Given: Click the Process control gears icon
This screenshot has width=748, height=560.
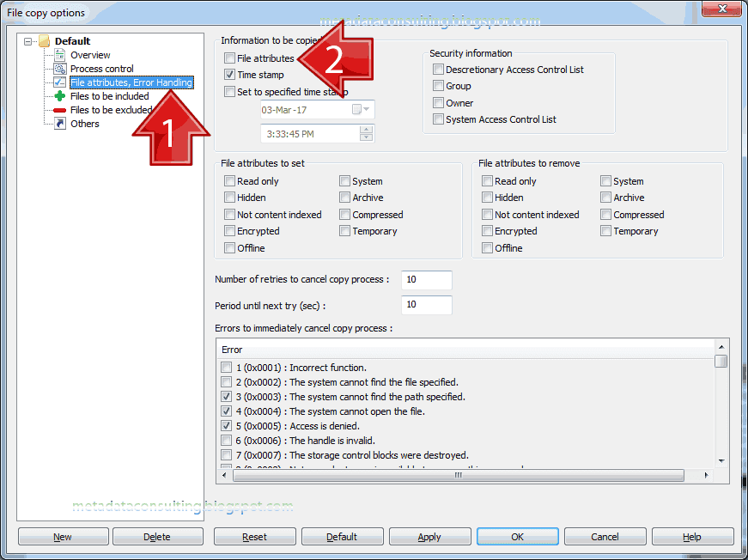Looking at the screenshot, I should 61,68.
